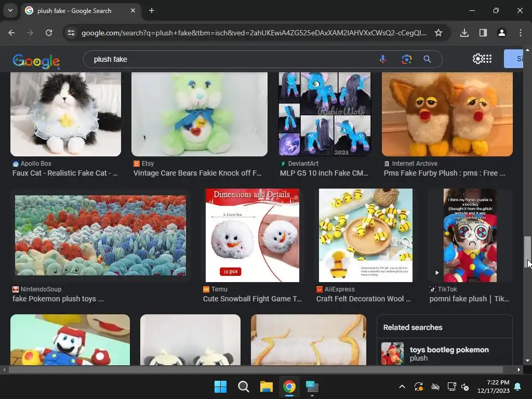This screenshot has height=399, width=532.
Task: Open the Mario plush image
Action: (x=70, y=340)
